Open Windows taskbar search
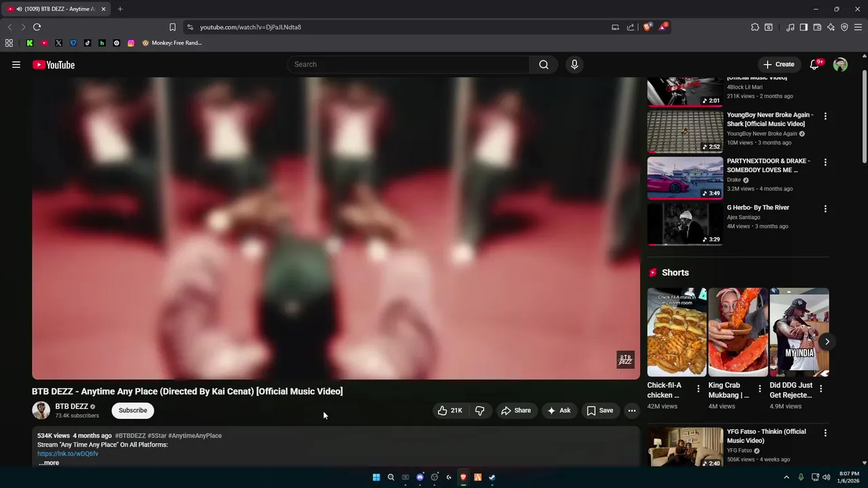The width and height of the screenshot is (868, 488). point(391,477)
